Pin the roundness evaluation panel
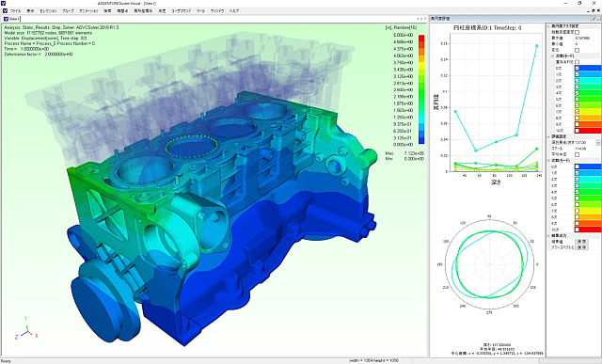Image resolution: width=602 pixels, height=364 pixels. [x=594, y=19]
